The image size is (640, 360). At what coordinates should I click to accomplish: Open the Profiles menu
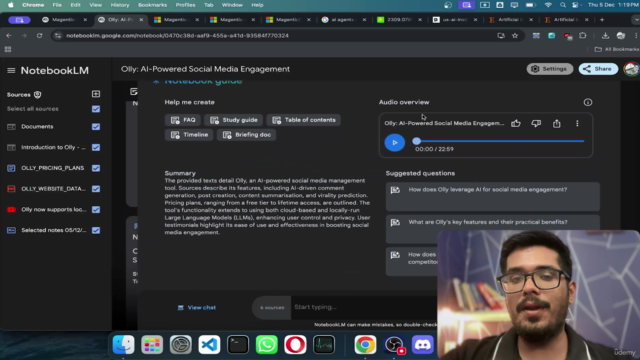185,5
